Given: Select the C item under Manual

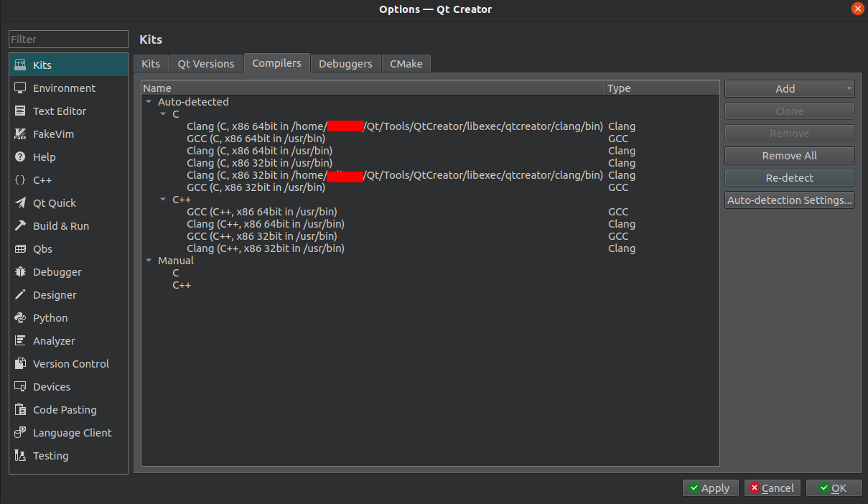Looking at the screenshot, I should 176,273.
